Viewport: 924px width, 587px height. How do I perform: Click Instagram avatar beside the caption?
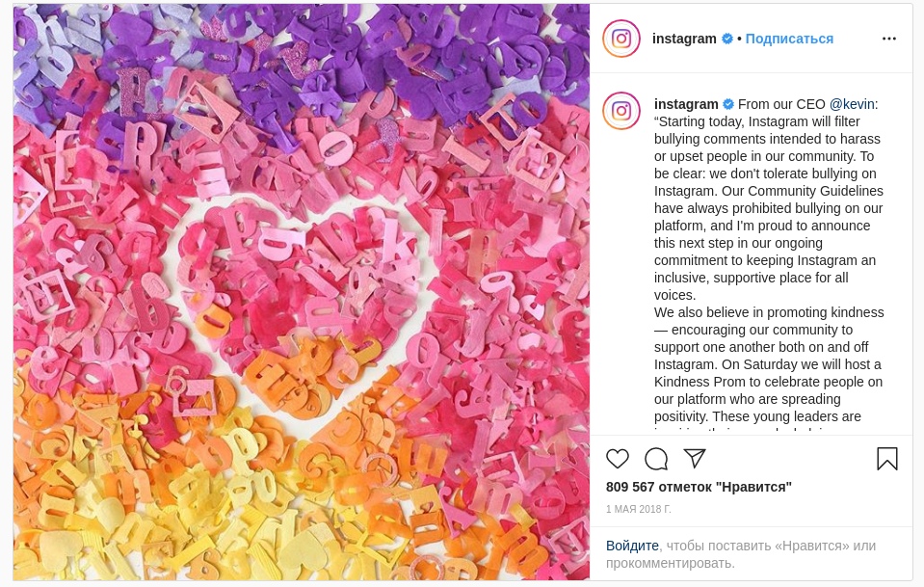621,111
